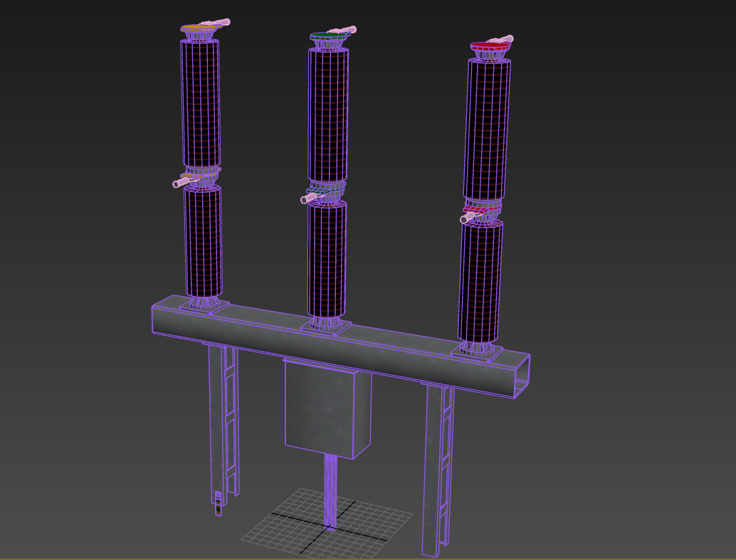Image resolution: width=736 pixels, height=560 pixels.
Task: Pick the lower insulator of middle column
Action: tap(327, 258)
